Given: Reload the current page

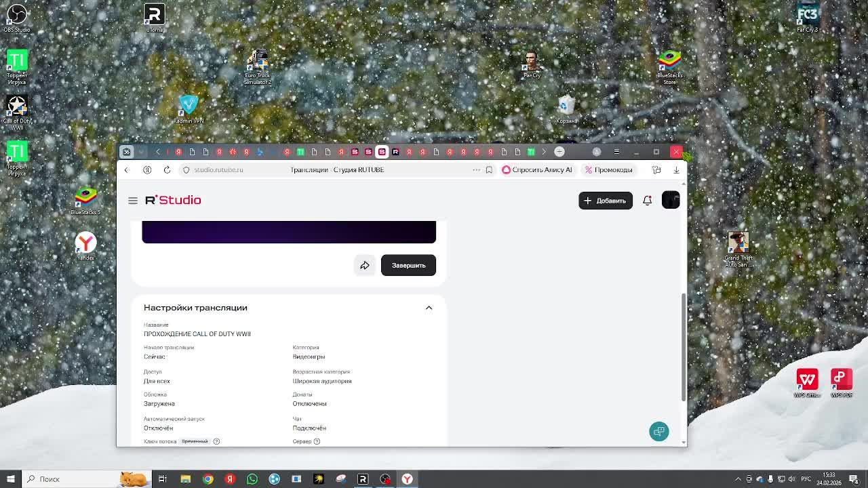Looking at the screenshot, I should 167,170.
